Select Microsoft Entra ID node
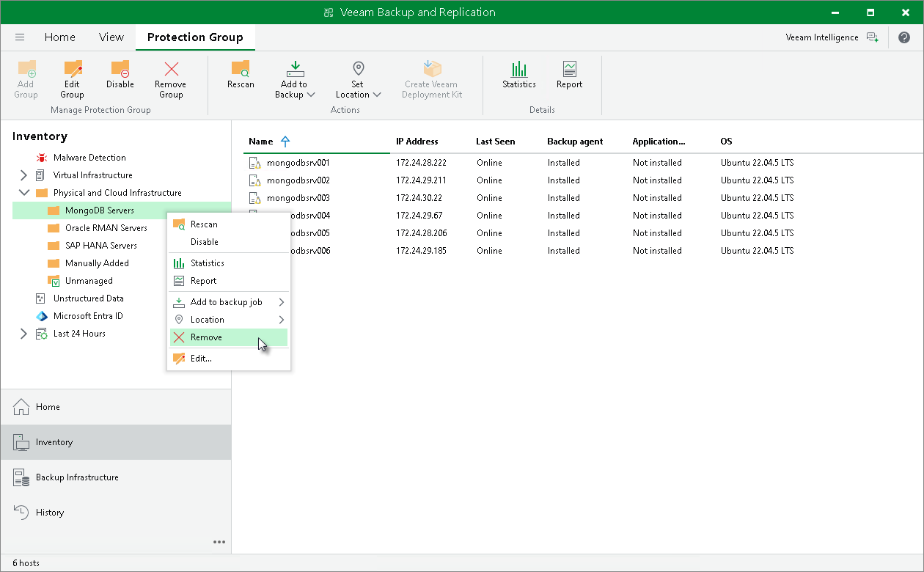The image size is (924, 572). [88, 316]
